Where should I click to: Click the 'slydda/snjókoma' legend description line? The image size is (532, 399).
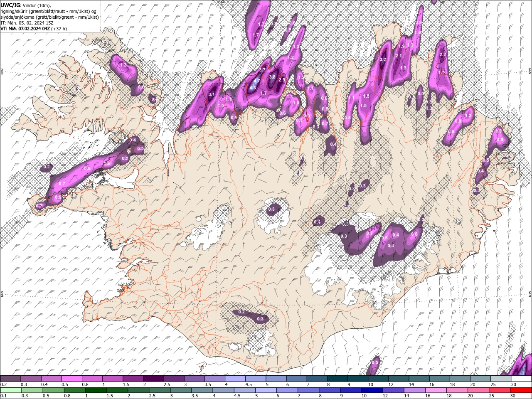coord(50,17)
